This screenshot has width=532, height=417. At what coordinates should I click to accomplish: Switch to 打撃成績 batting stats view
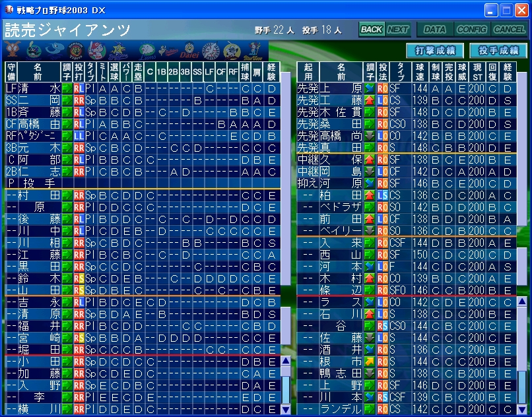click(434, 51)
